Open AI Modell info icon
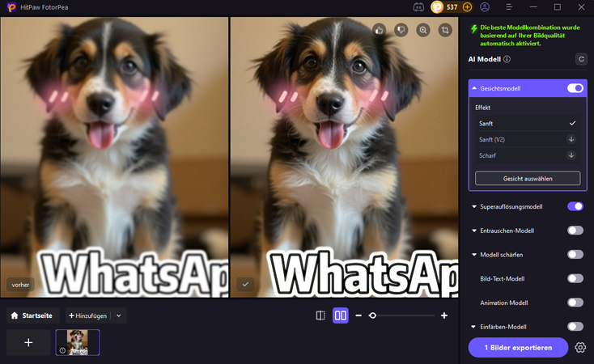The image size is (594, 364). click(x=507, y=59)
